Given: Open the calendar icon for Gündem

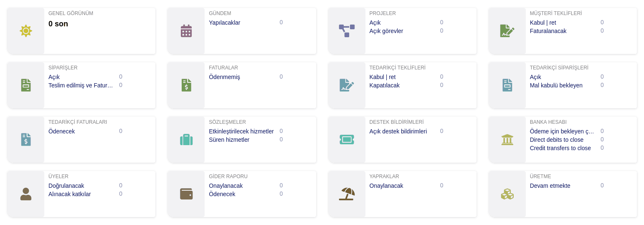Looking at the screenshot, I should pos(186,31).
